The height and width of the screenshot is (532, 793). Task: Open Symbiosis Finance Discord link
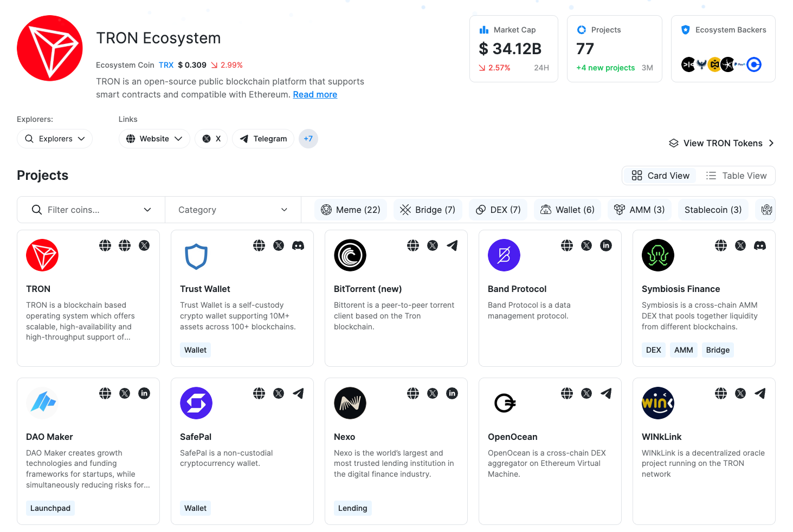[760, 245]
